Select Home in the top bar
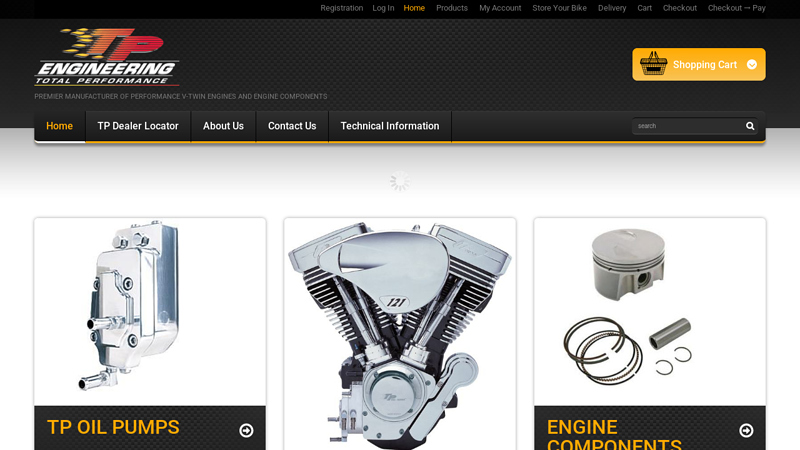The image size is (800, 450). 414,8
